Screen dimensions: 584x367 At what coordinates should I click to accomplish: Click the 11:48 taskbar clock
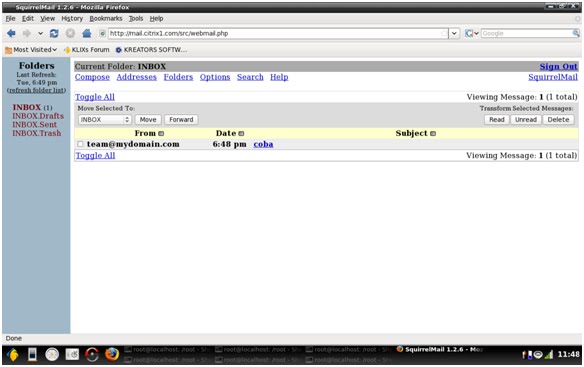(x=568, y=354)
